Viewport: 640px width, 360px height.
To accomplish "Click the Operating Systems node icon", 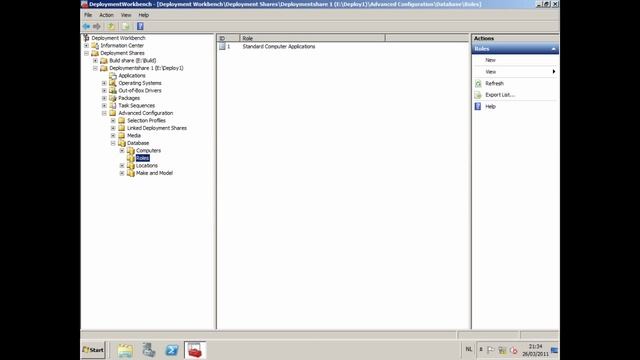I will 113,83.
